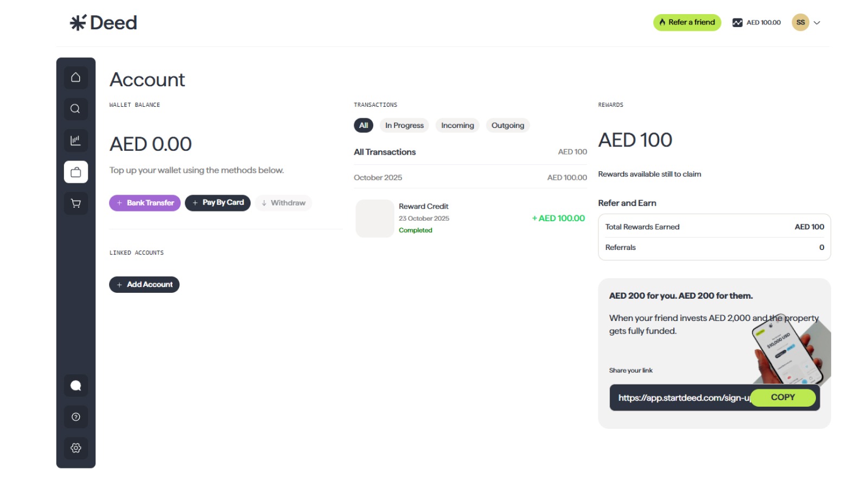Click the Completed status label

click(416, 230)
